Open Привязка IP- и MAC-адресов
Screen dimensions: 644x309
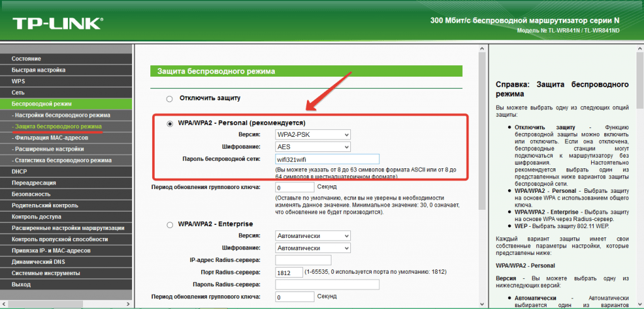66,251
